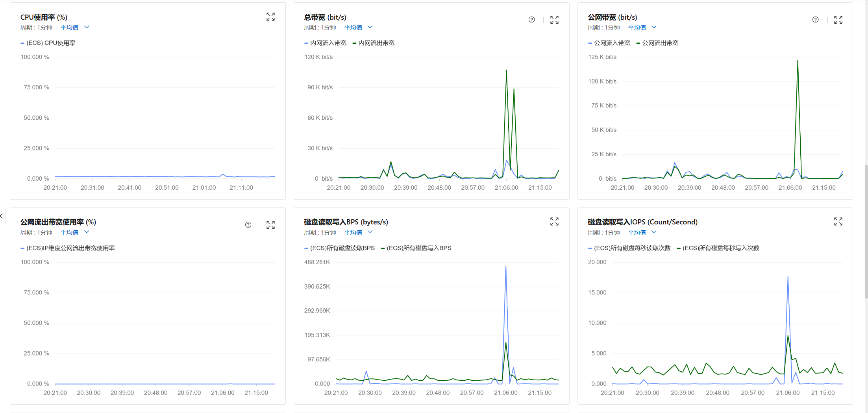Toggle (ECS)所有磁盘读取BPS legend series
Image resolution: width=868 pixels, height=413 pixels.
point(339,248)
